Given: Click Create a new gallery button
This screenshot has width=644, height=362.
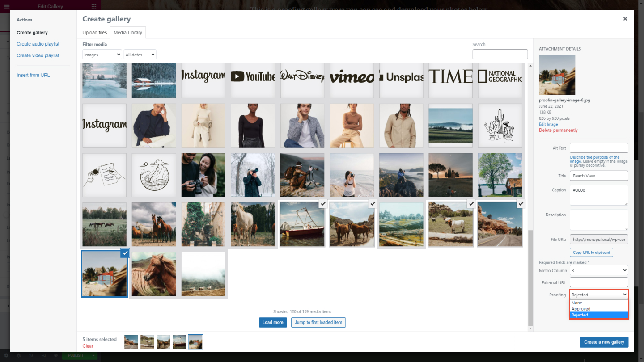Looking at the screenshot, I should click(x=604, y=342).
